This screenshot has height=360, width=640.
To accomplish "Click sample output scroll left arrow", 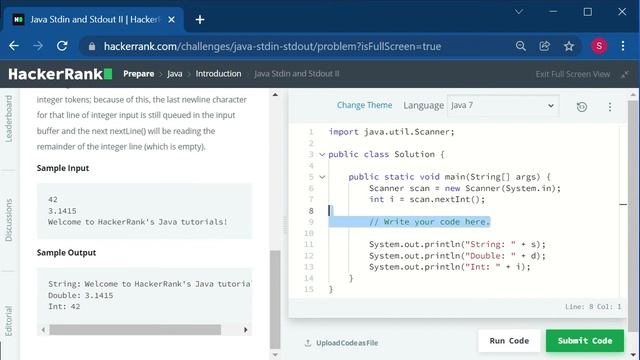I will coord(43,329).
